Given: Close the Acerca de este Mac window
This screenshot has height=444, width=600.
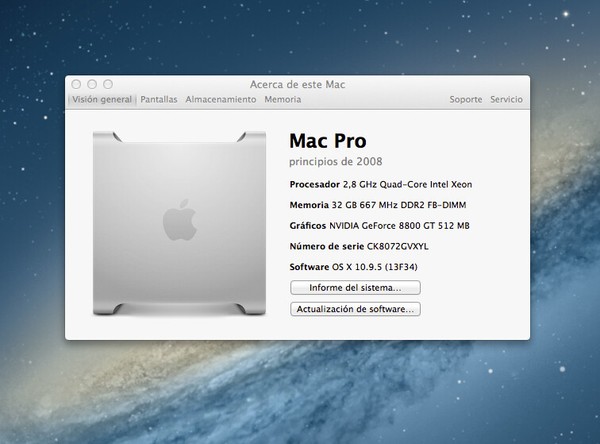Looking at the screenshot, I should (x=76, y=84).
